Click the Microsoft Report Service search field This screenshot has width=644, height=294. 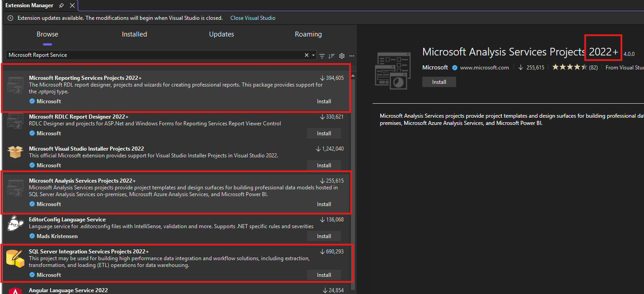coord(154,55)
